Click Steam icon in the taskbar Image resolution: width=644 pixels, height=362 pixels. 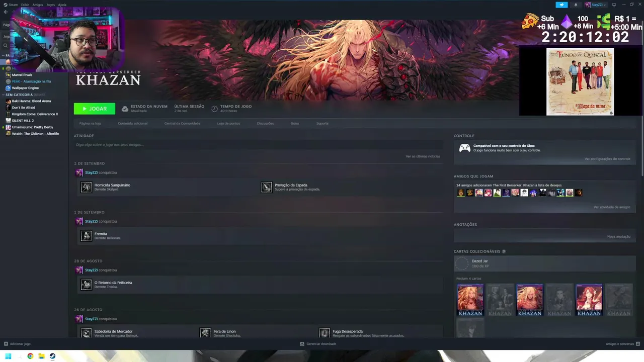tap(52, 356)
